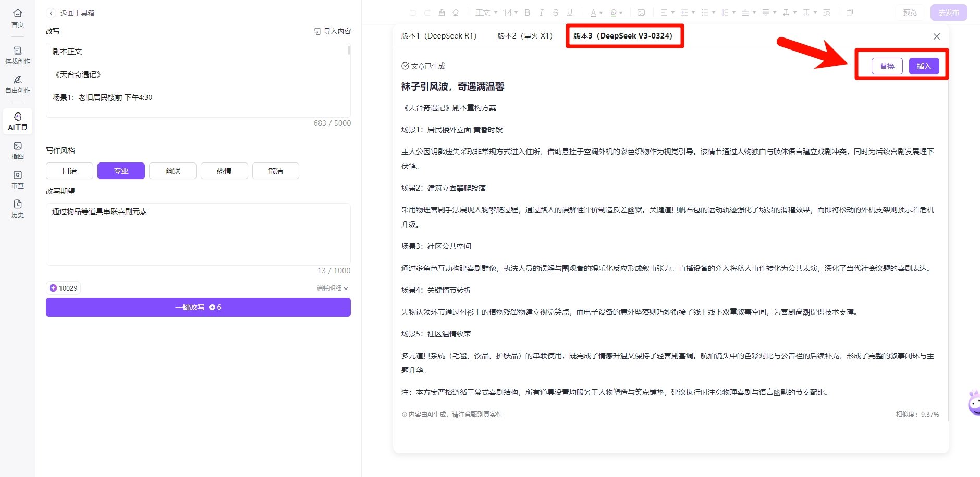Insert an image using the picture icon
980x477 pixels.
[x=641, y=12]
